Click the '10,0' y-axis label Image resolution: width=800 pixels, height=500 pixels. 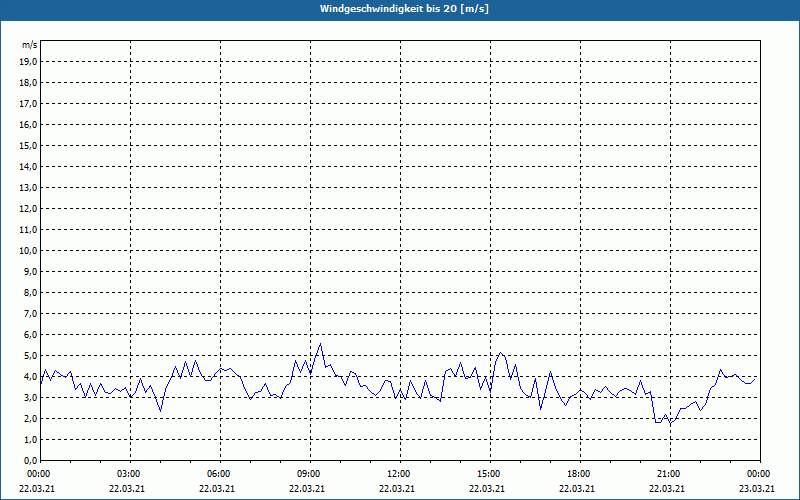28,251
